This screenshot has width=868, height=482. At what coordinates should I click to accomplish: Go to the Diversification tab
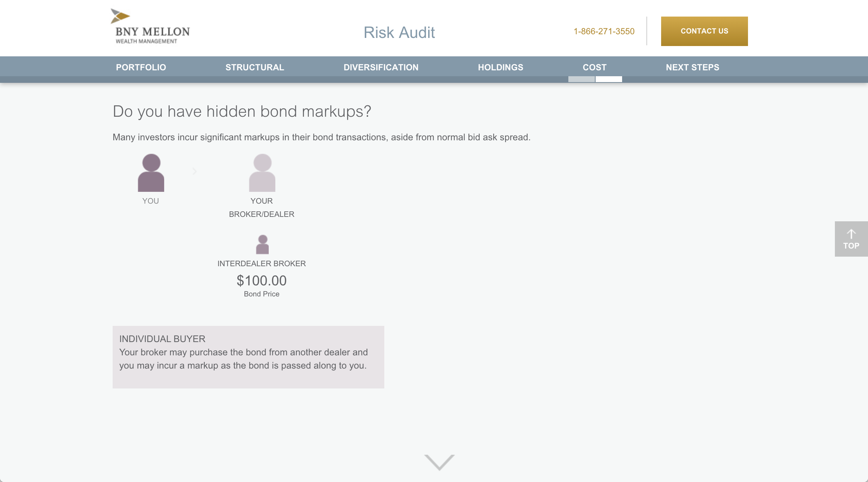pyautogui.click(x=381, y=67)
